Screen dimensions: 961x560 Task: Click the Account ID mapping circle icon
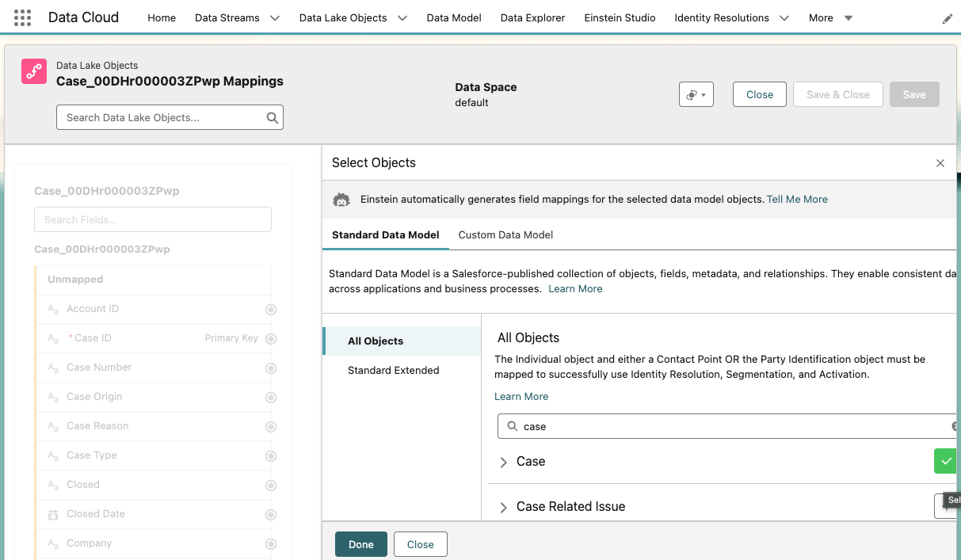271,310
